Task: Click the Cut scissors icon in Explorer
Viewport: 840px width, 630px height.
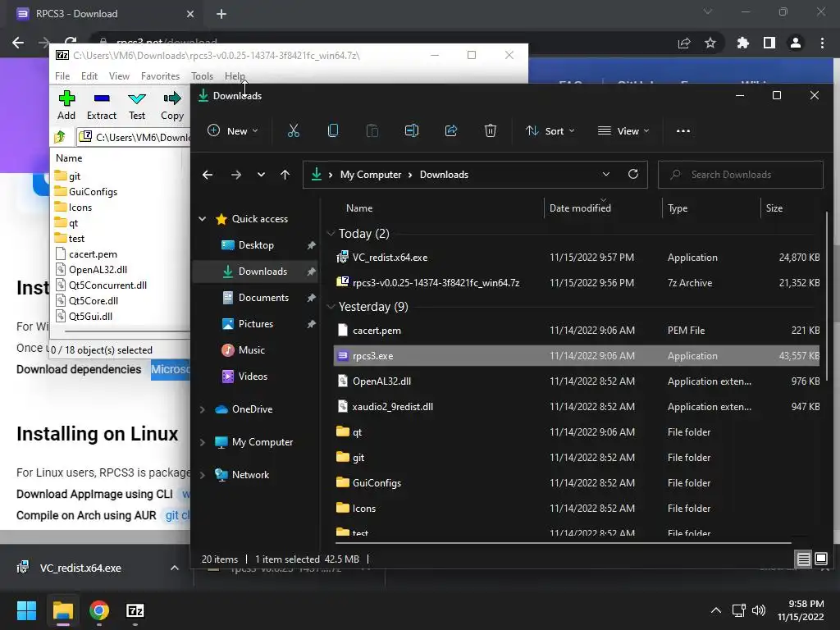Action: click(x=294, y=130)
